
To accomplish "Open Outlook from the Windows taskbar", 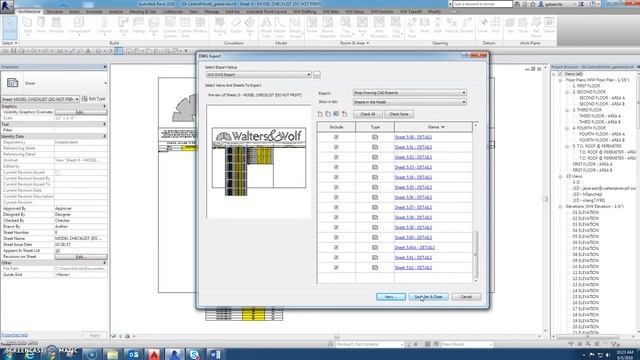I will 133,354.
